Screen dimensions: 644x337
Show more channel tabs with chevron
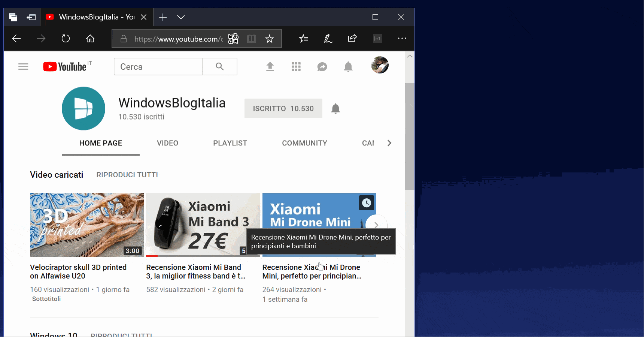tap(389, 143)
